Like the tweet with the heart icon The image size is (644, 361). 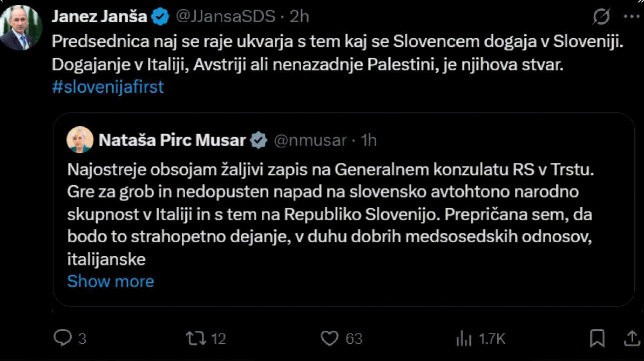(x=329, y=338)
